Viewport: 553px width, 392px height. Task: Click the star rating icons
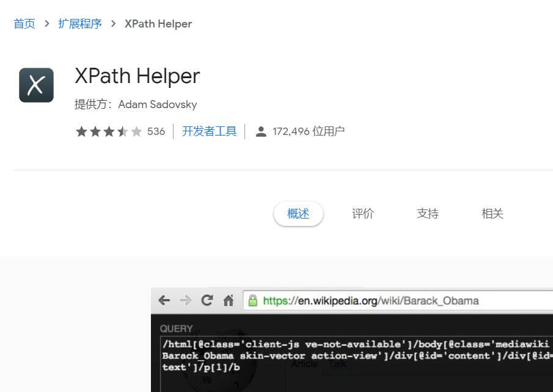pyautogui.click(x=108, y=131)
